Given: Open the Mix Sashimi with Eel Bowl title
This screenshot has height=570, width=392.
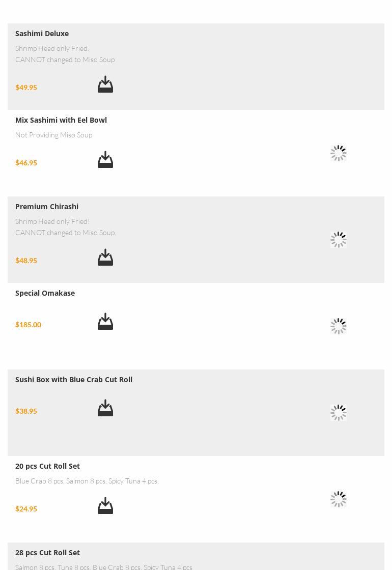Looking at the screenshot, I should [x=61, y=120].
